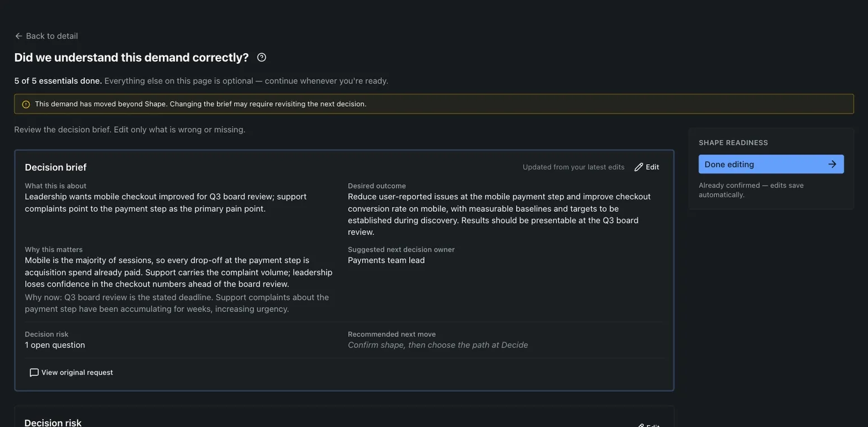Click the 'Already confirmed — edits save automatically.' note
868x427 pixels.
click(751, 190)
